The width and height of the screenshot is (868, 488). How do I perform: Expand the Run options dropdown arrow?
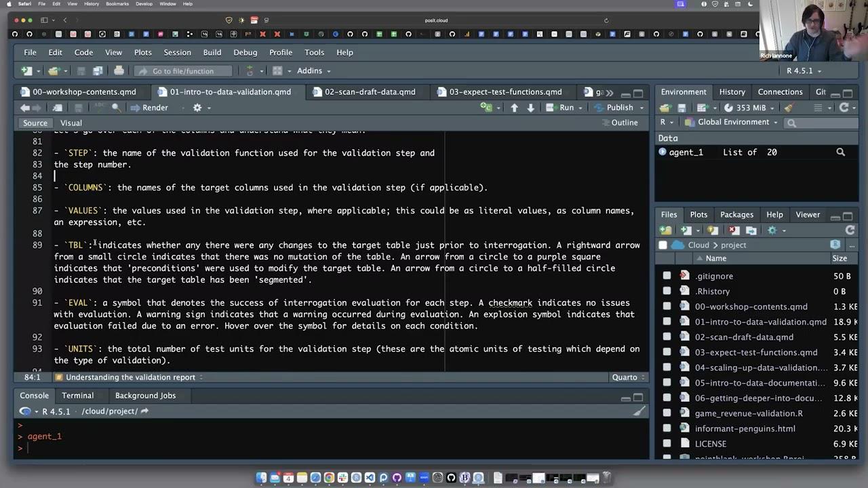(x=580, y=107)
